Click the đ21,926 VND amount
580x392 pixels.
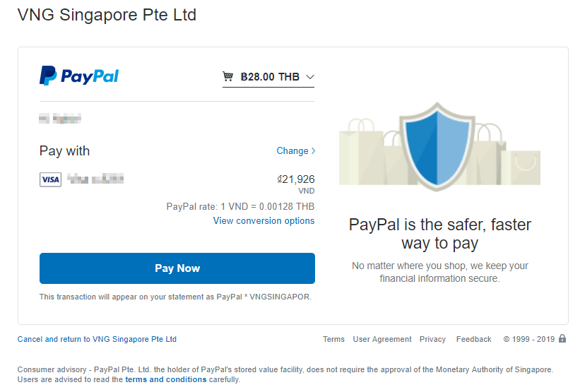tap(296, 184)
